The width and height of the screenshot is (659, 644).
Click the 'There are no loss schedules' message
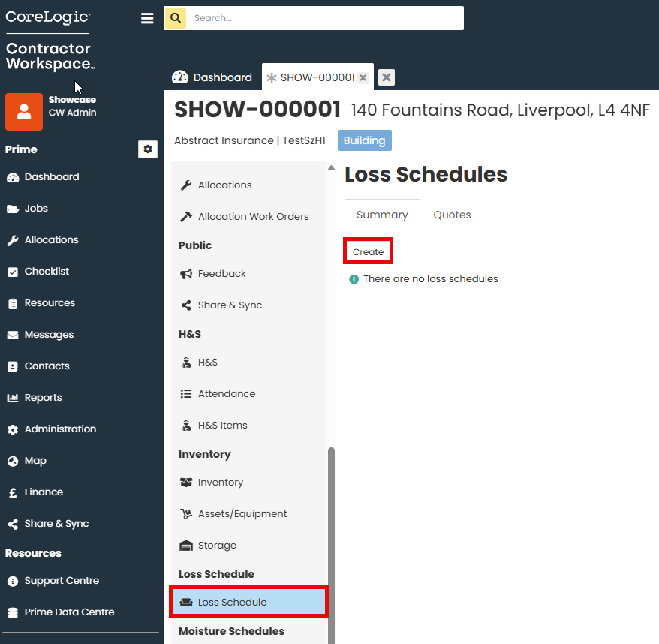pyautogui.click(x=430, y=279)
